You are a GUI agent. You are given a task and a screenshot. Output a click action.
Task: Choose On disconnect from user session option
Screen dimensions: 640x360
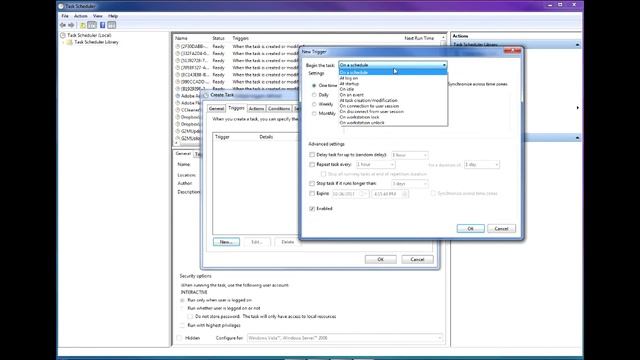371,111
